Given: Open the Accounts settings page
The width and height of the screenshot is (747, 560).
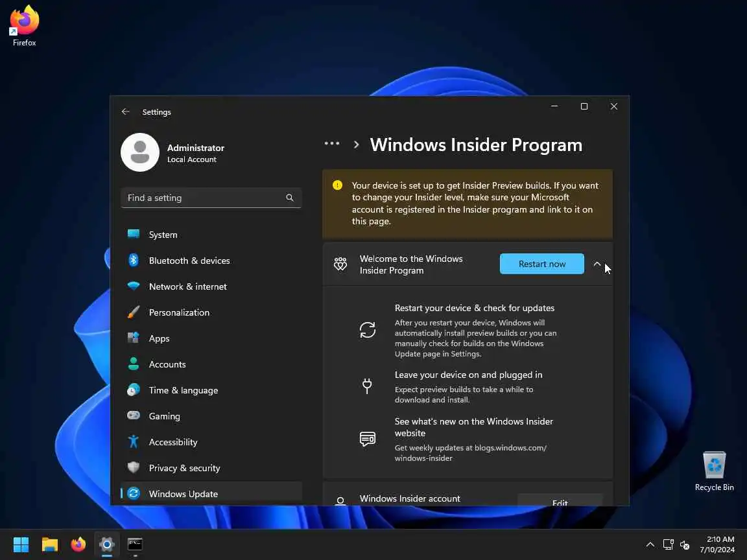Looking at the screenshot, I should [211, 364].
